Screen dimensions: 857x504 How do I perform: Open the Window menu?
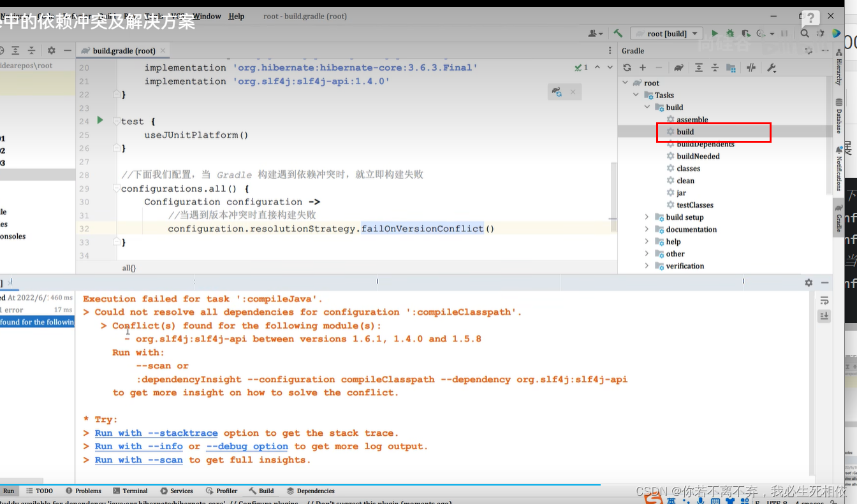click(207, 17)
